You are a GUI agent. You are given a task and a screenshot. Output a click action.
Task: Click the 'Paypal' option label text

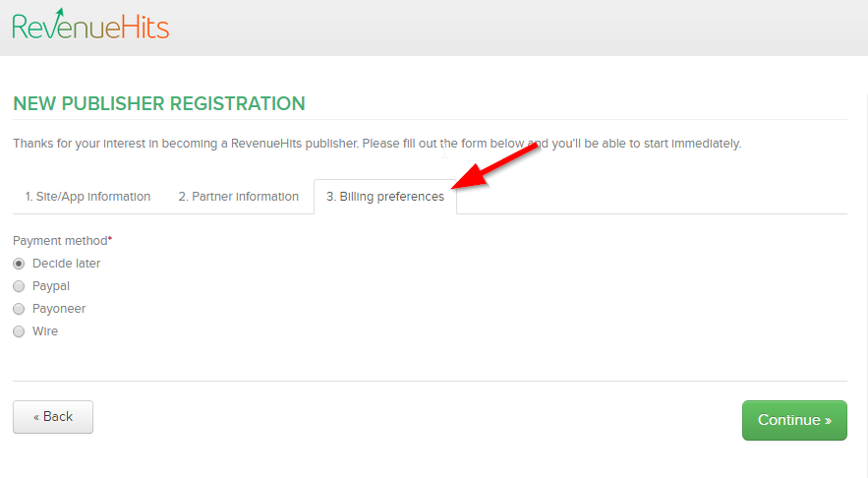tap(51, 286)
